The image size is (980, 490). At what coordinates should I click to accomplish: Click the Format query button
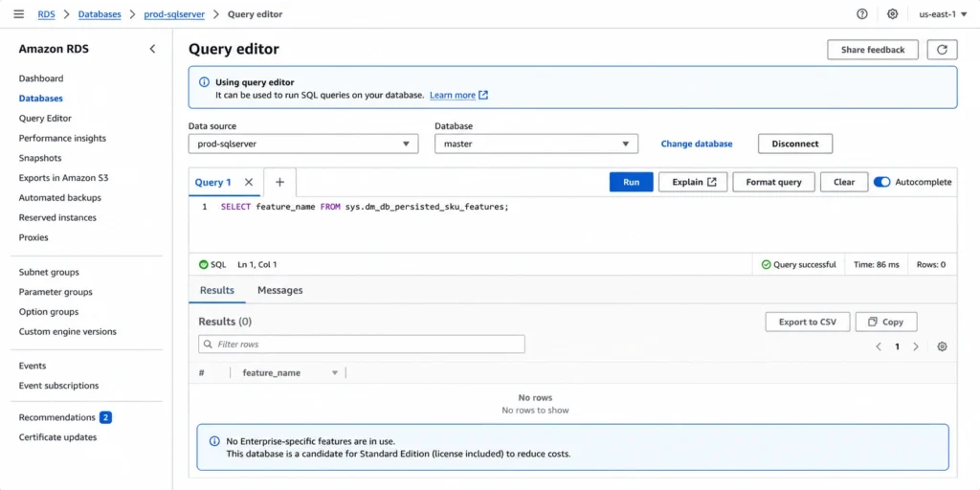(773, 182)
